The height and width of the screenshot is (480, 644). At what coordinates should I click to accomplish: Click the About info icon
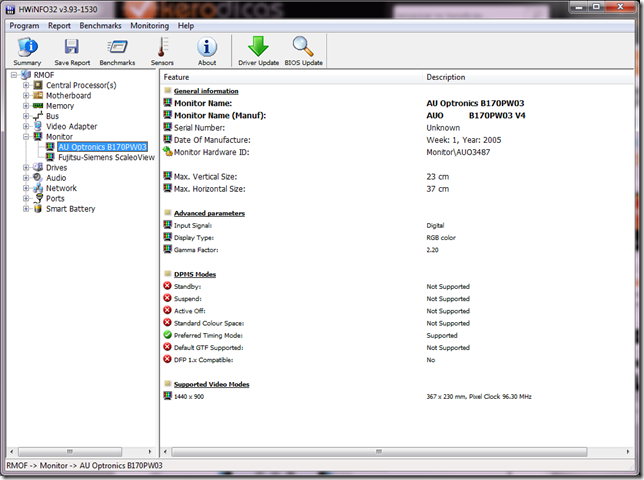click(207, 47)
